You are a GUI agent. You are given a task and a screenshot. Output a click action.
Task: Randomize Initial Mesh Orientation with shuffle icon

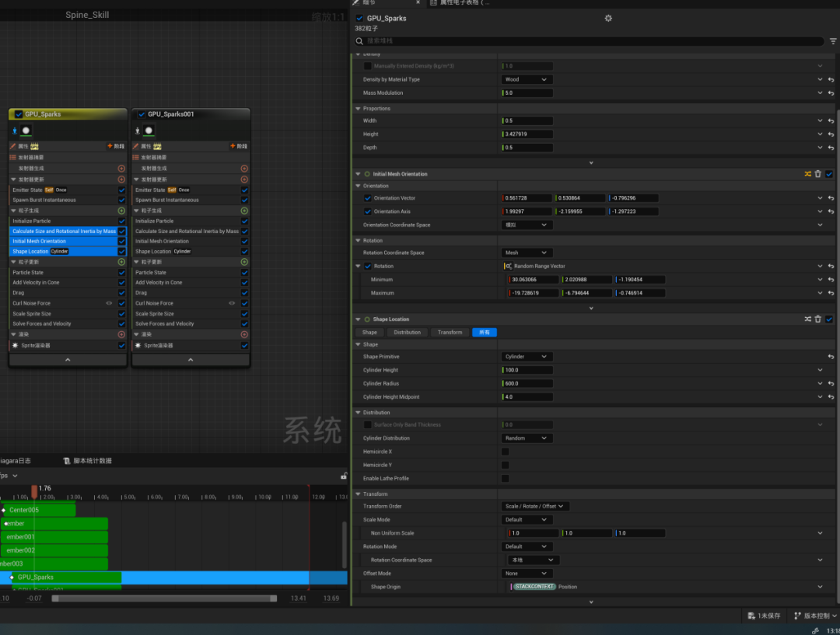click(807, 174)
